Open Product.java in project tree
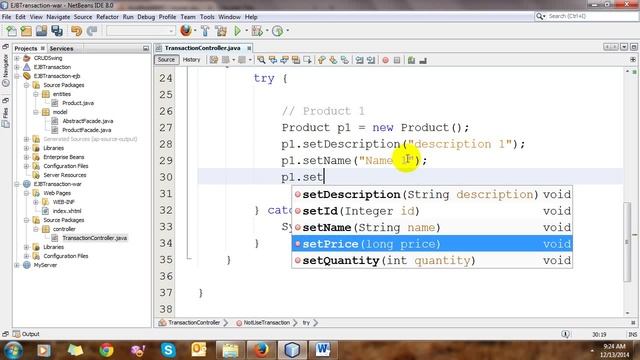The width and height of the screenshot is (640, 360). 78,103
